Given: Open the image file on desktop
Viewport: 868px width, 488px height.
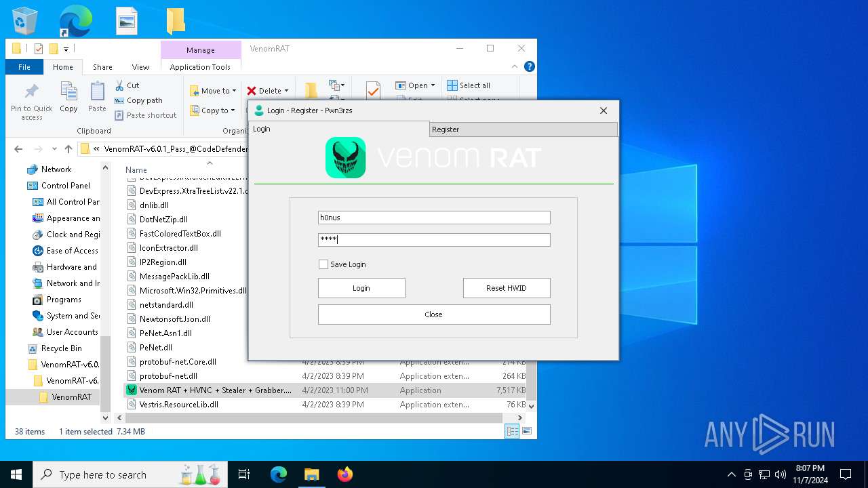Looking at the screenshot, I should tap(126, 20).
